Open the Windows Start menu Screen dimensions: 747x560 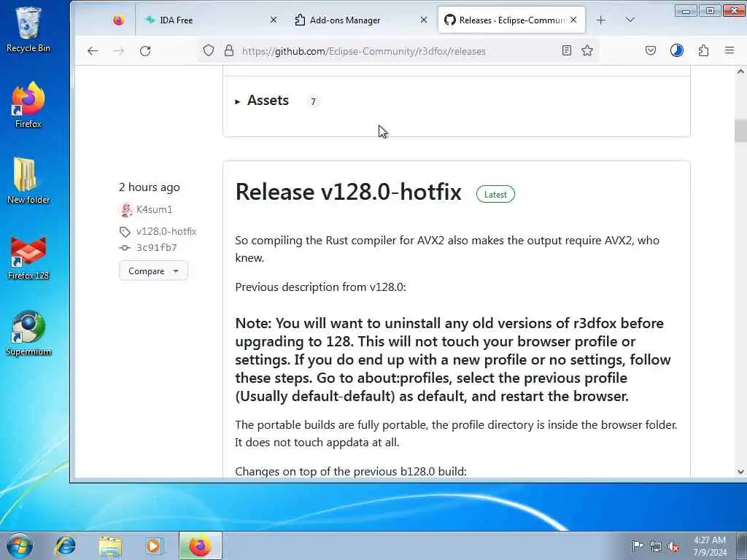pos(20,545)
